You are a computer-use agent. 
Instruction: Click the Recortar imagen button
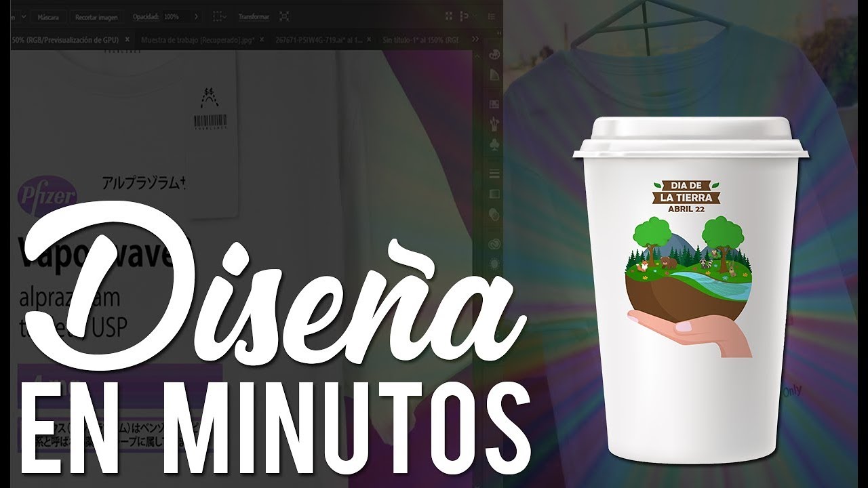pos(96,17)
